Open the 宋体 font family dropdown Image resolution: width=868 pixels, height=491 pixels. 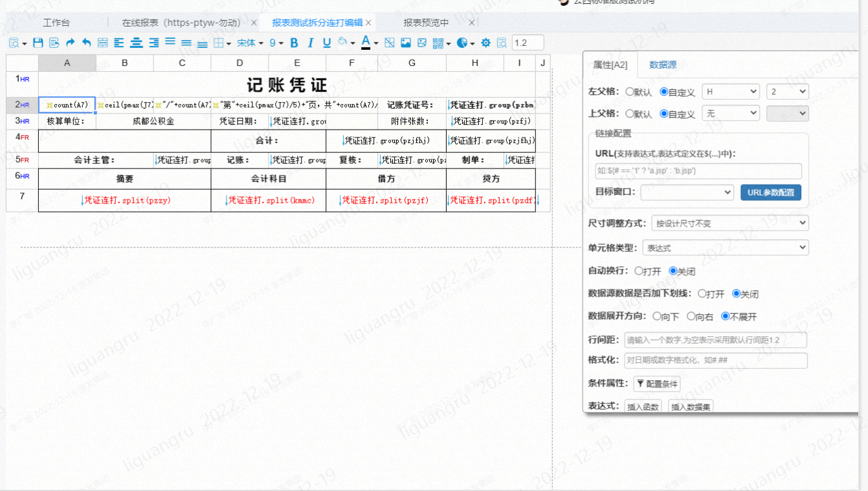[x=250, y=43]
